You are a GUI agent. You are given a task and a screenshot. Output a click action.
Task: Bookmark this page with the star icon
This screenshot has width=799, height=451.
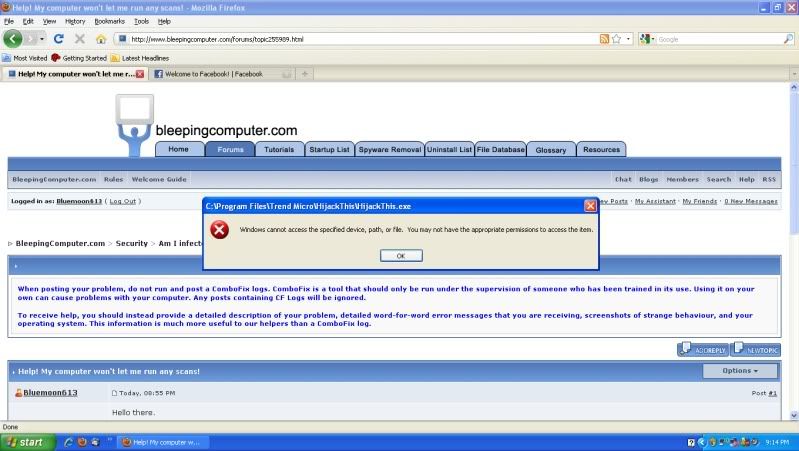(617, 39)
